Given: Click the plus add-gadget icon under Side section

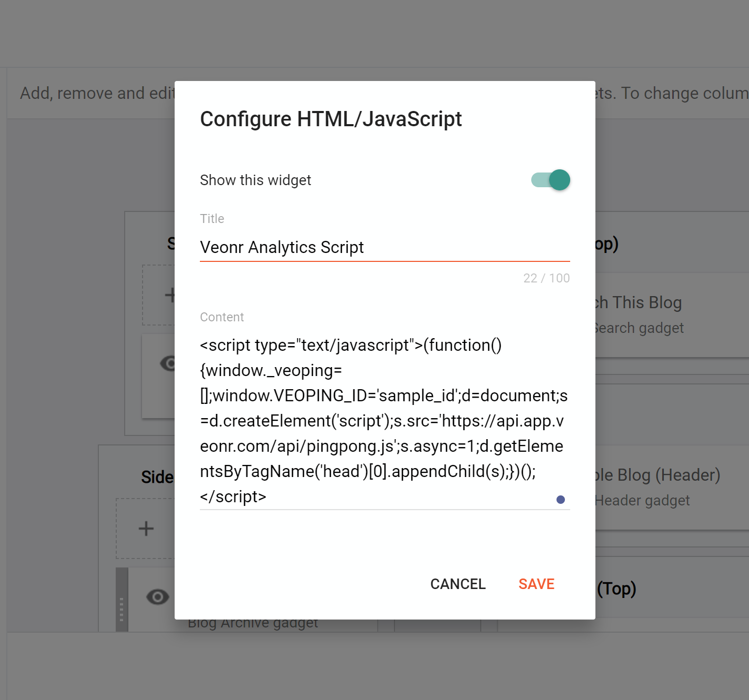Looking at the screenshot, I should tap(146, 529).
